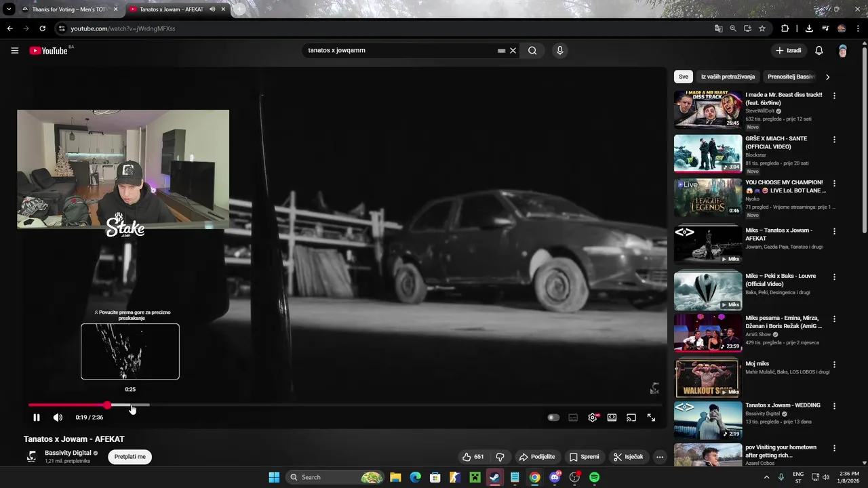
Task: Open the Bassivity Digital channel name
Action: coord(68,453)
